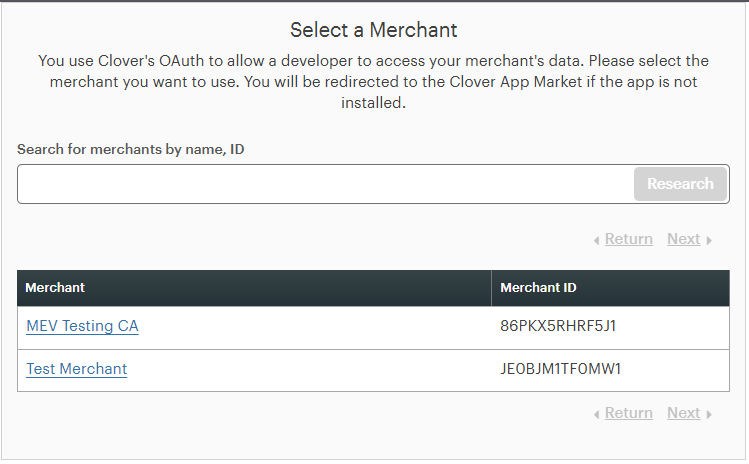Open the Test Merchant link
749x464 pixels.
tap(77, 369)
